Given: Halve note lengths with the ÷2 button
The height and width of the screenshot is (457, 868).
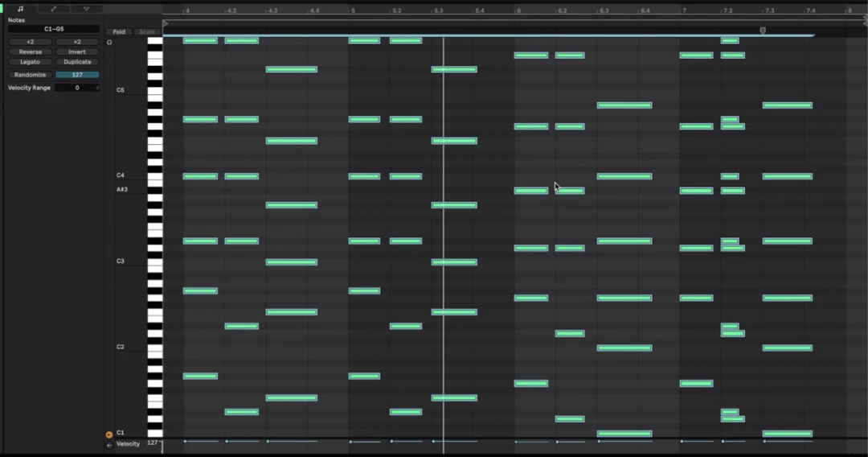Looking at the screenshot, I should 30,42.
